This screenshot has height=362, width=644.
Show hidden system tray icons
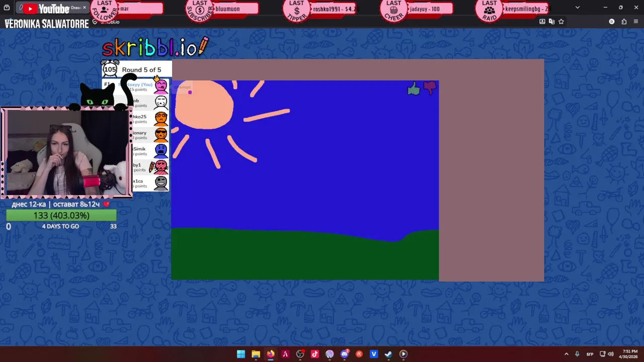tap(566, 354)
